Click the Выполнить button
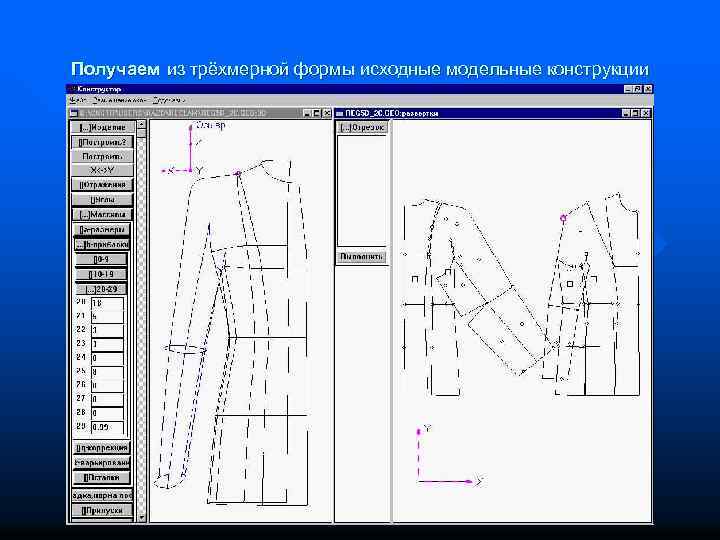Image resolution: width=720 pixels, height=540 pixels. pos(362,257)
